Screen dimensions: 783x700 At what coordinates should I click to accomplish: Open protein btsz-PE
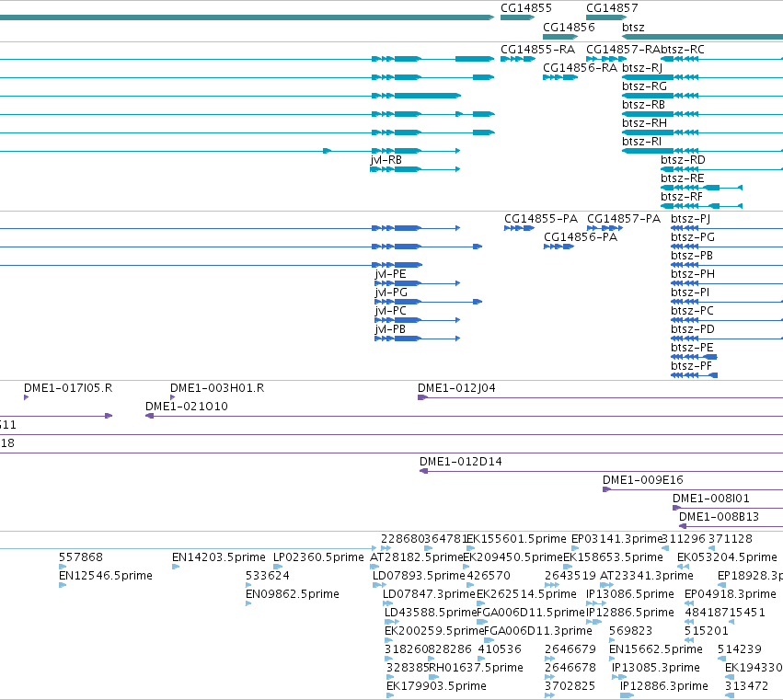coord(692,348)
